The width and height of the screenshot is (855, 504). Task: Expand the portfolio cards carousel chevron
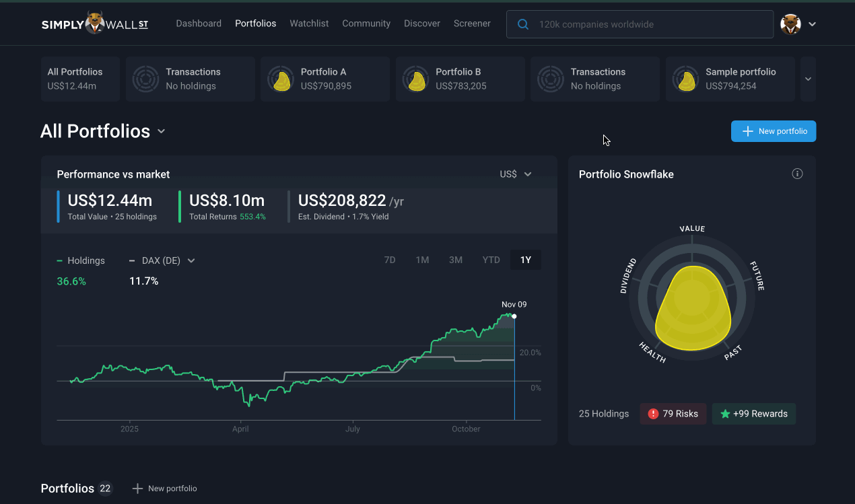[808, 79]
